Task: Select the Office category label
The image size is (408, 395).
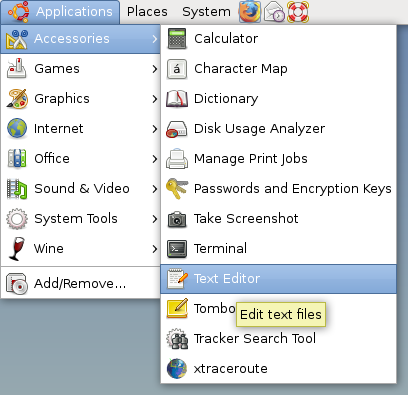Action: click(x=52, y=158)
